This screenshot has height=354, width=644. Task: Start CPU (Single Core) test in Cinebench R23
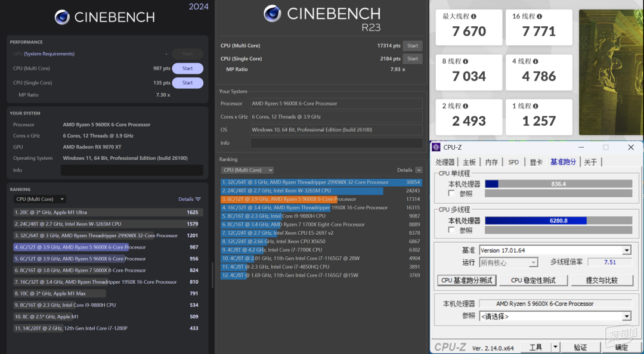tap(413, 59)
